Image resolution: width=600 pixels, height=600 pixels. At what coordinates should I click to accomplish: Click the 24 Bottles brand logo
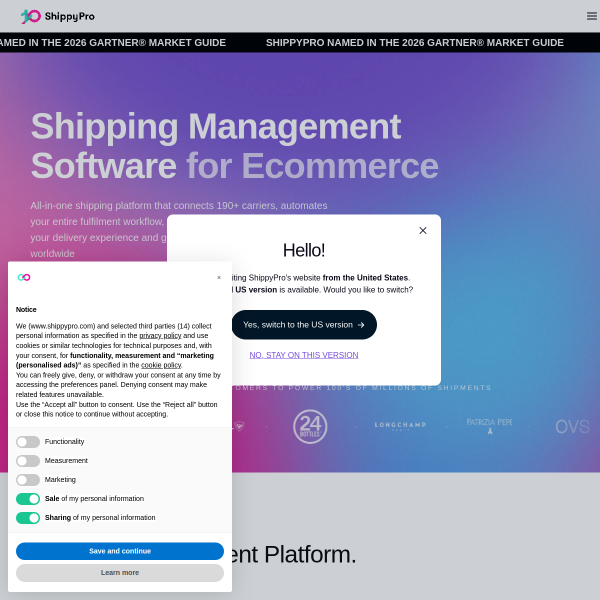coord(310,427)
